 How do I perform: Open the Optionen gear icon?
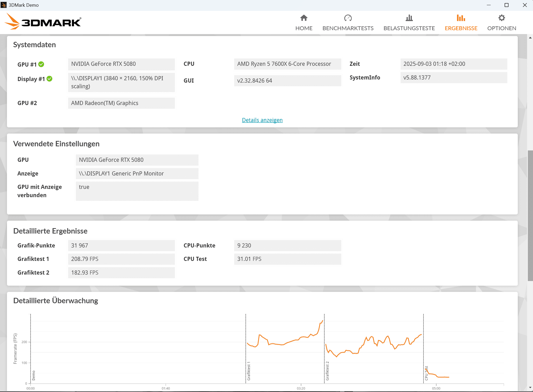click(x=502, y=18)
